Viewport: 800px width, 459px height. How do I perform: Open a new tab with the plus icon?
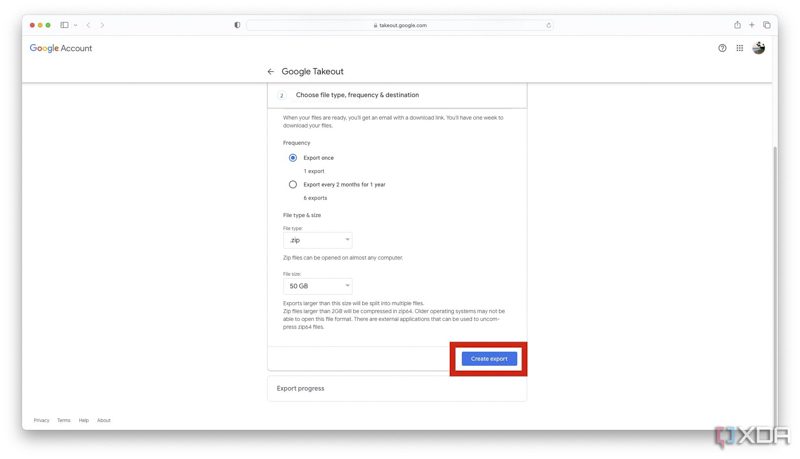pos(752,24)
